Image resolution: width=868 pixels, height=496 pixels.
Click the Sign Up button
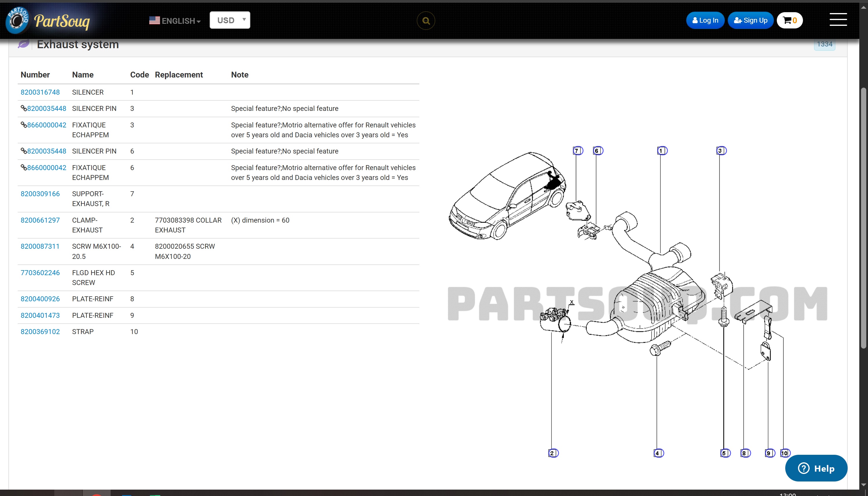tap(750, 20)
